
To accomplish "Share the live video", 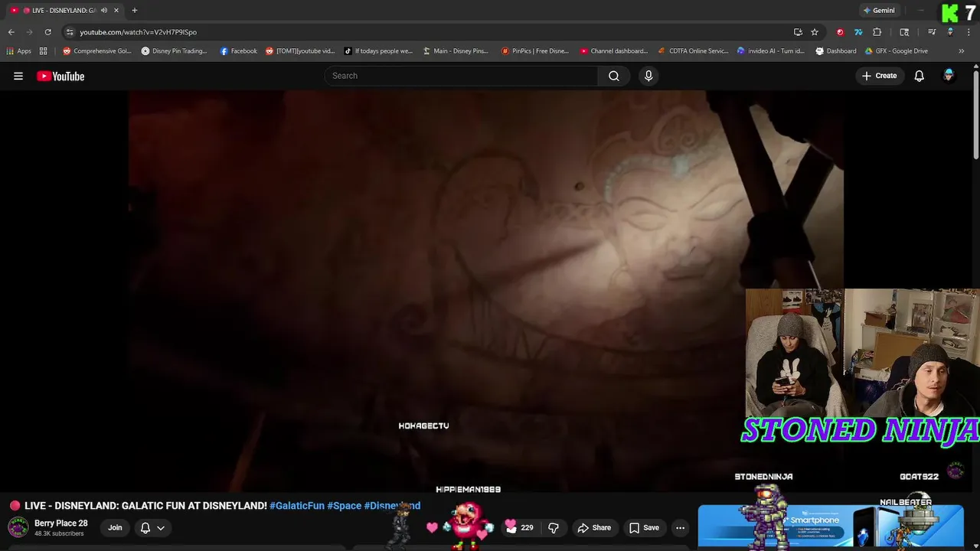I will [594, 527].
